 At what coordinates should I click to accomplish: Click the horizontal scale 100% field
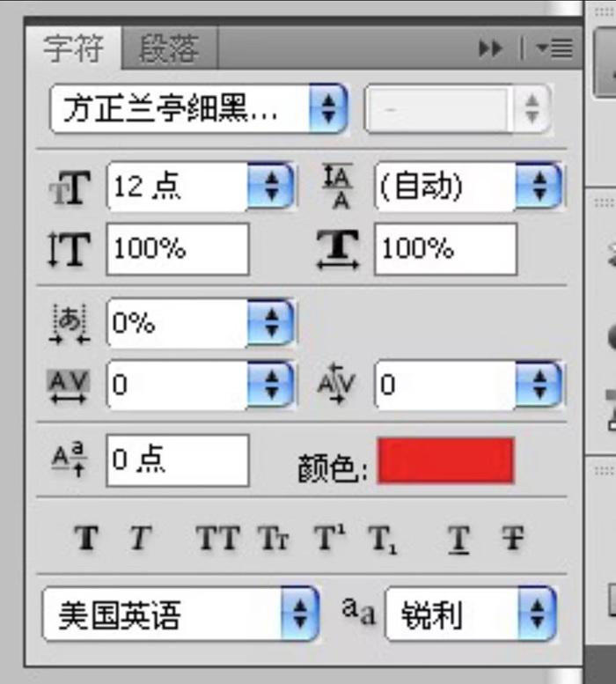pyautogui.click(x=445, y=249)
